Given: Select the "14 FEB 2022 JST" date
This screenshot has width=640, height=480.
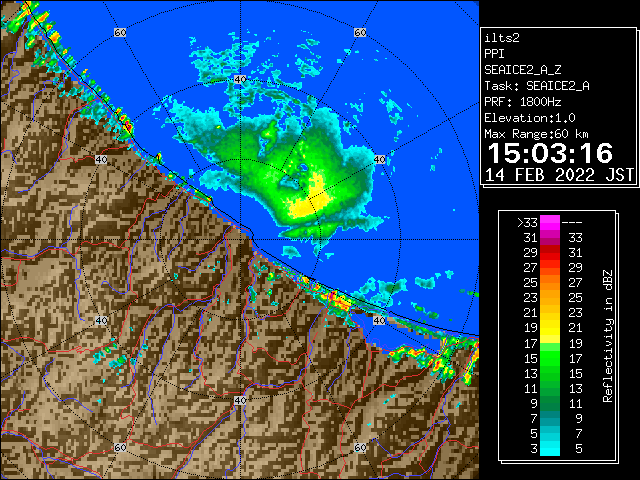Looking at the screenshot, I should [559, 175].
